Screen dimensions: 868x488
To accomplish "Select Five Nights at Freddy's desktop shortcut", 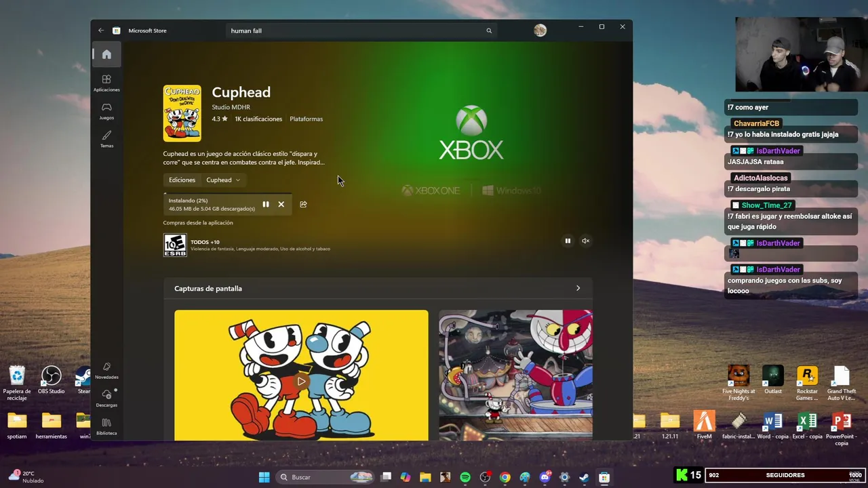I will 738,383.
